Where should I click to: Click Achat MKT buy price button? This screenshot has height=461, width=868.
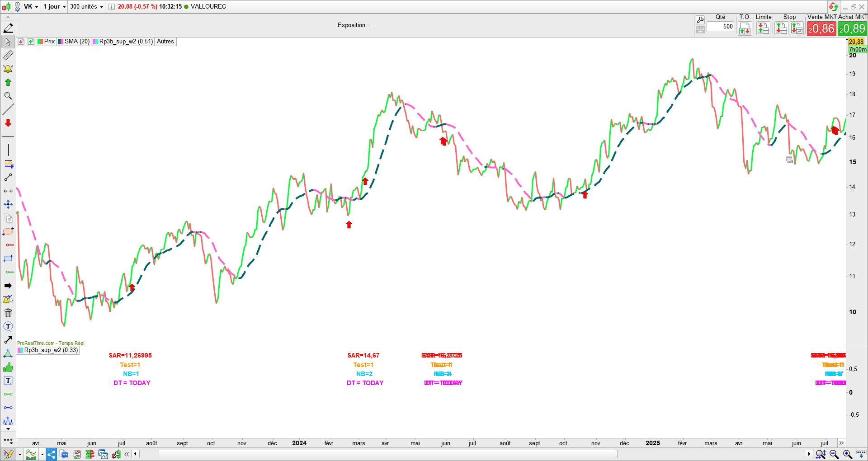point(852,28)
